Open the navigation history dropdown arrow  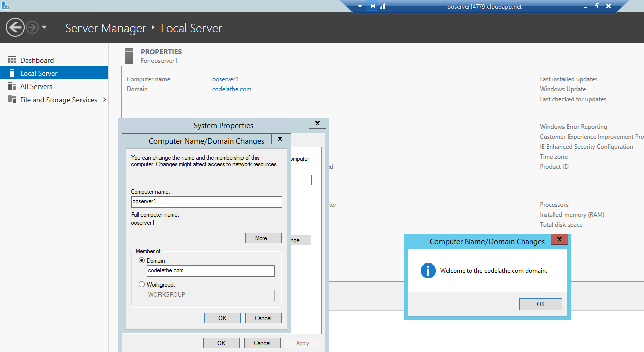pyautogui.click(x=44, y=27)
